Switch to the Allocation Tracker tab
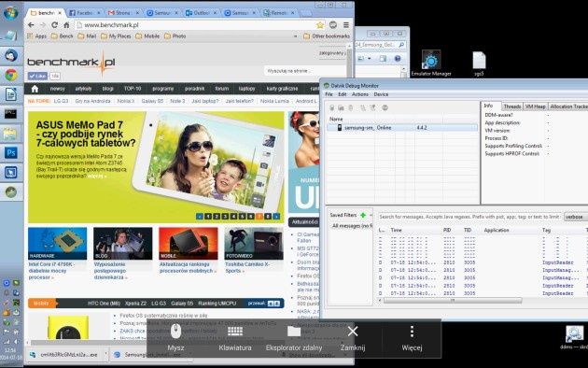The width and height of the screenshot is (588, 368). pos(568,106)
